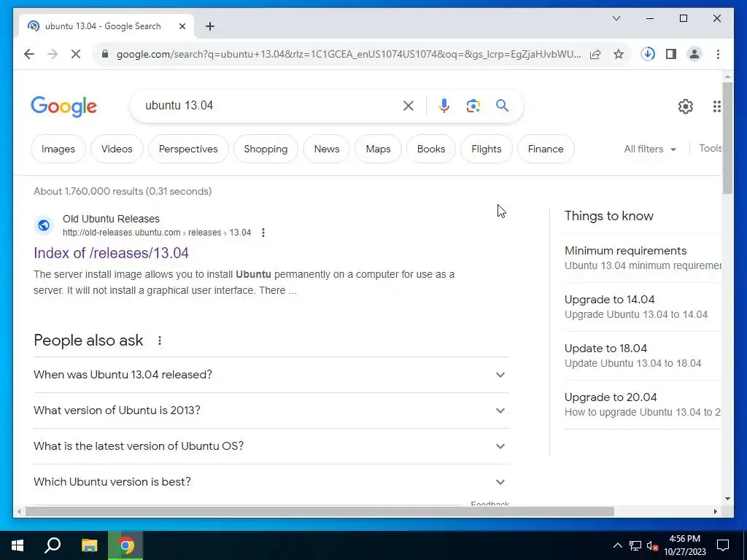747x560 pixels.
Task: Start voice search with the microphone icon
Action: click(x=444, y=106)
